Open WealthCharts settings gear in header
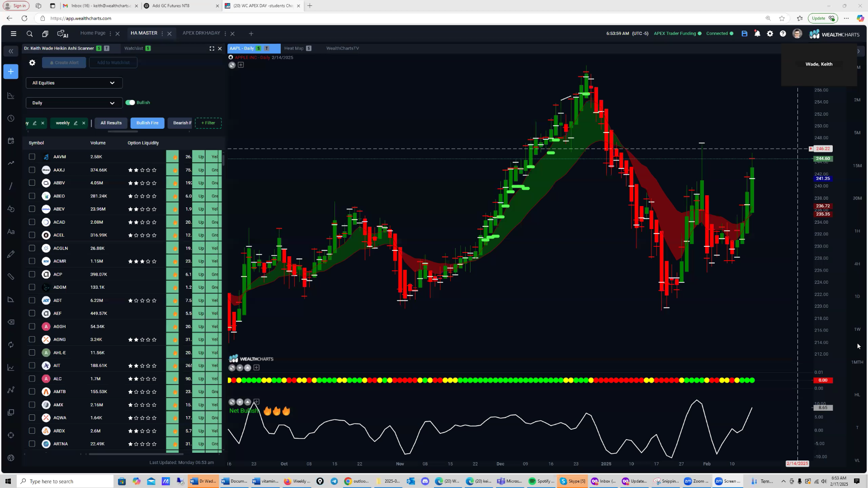 coord(770,33)
